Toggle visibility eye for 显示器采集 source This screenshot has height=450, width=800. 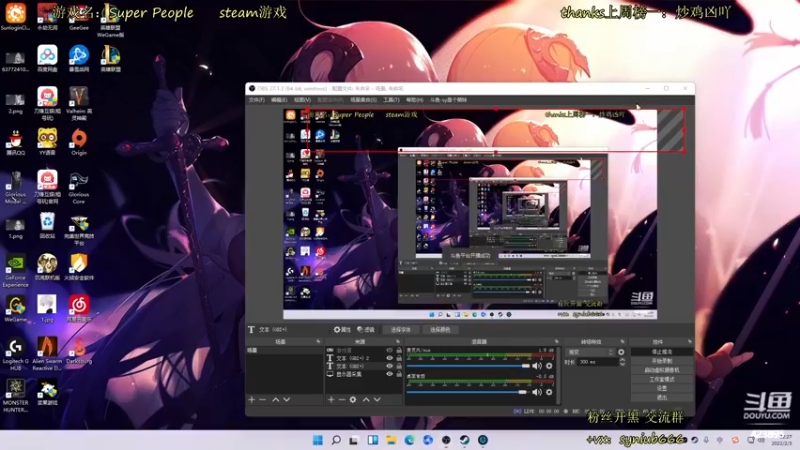(390, 374)
